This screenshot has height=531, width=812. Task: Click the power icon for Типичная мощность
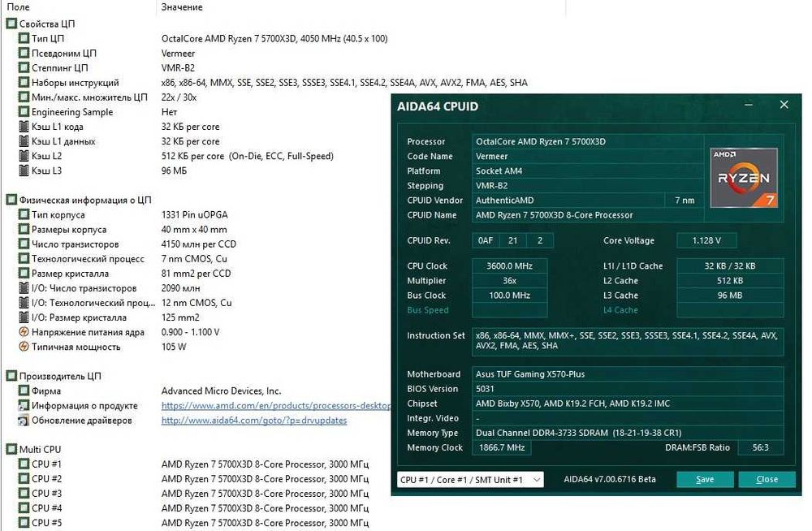tap(24, 347)
